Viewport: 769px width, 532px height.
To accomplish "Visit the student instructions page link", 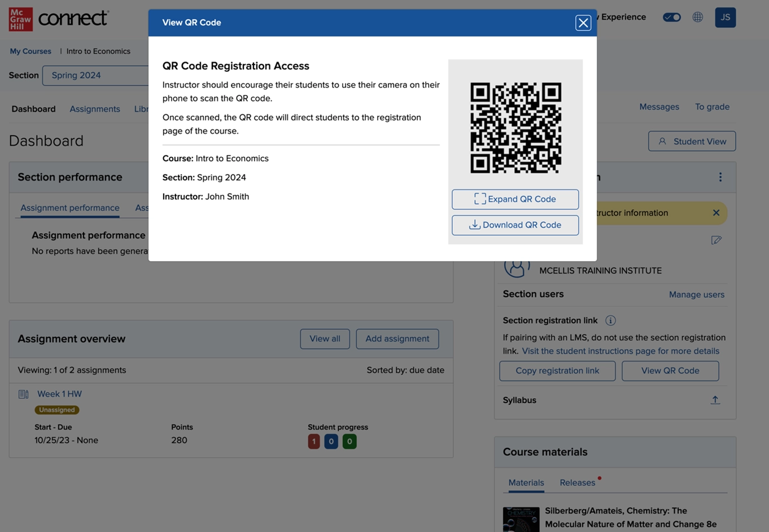I will (x=621, y=351).
